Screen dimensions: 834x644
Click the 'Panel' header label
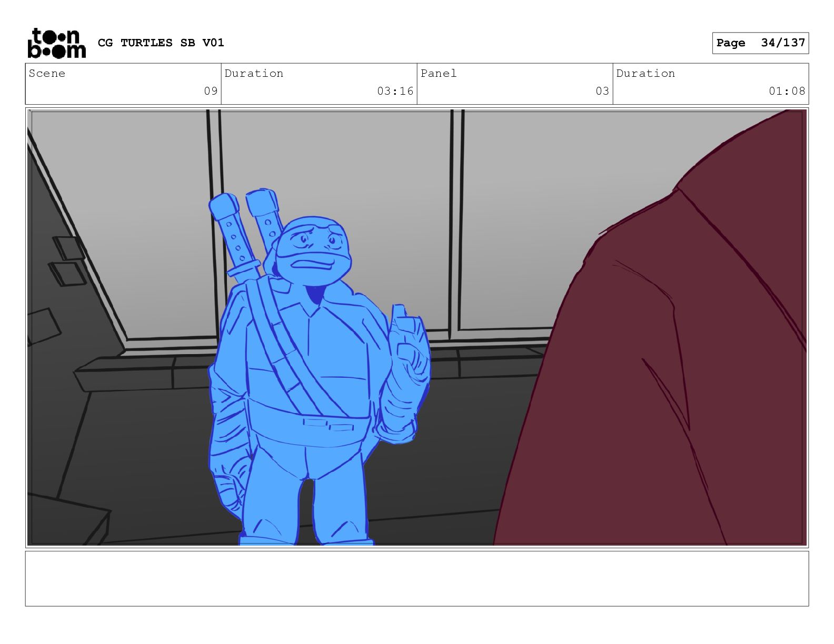439,74
